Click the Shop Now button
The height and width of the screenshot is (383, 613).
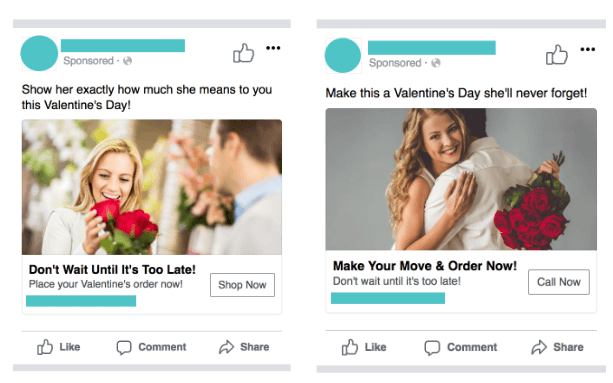coord(242,285)
